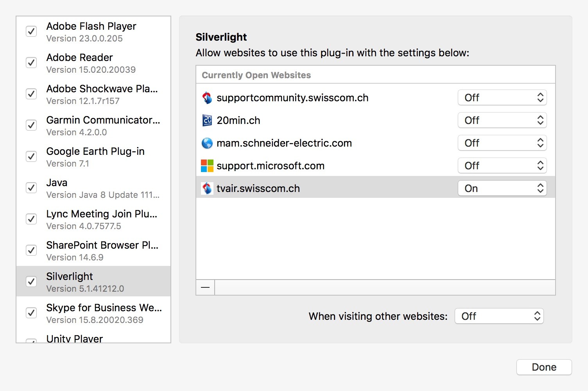Open the 20min.ch Off dropdown
Screen dimensions: 588x391
coord(502,120)
